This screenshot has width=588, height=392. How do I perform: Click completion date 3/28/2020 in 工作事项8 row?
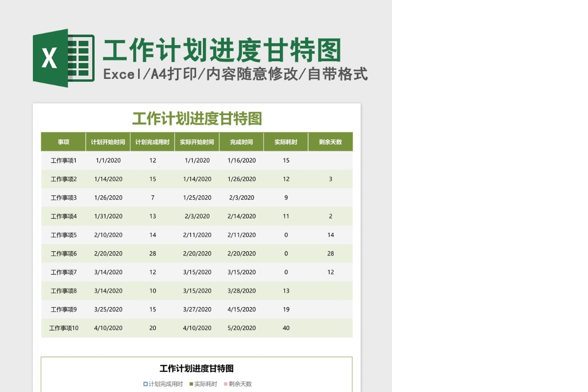click(242, 291)
